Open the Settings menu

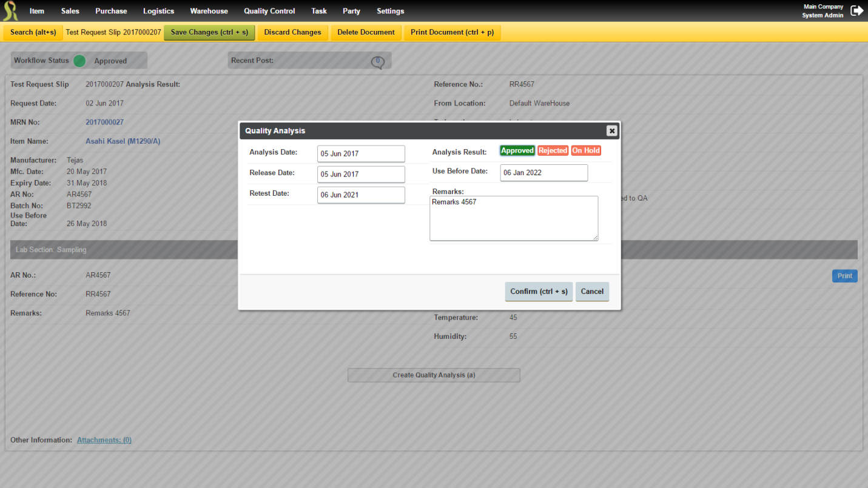pyautogui.click(x=390, y=10)
